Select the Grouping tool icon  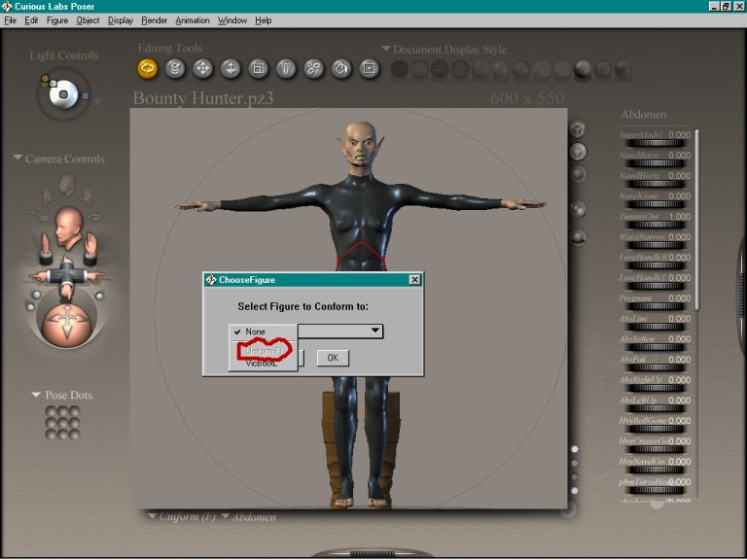(370, 69)
